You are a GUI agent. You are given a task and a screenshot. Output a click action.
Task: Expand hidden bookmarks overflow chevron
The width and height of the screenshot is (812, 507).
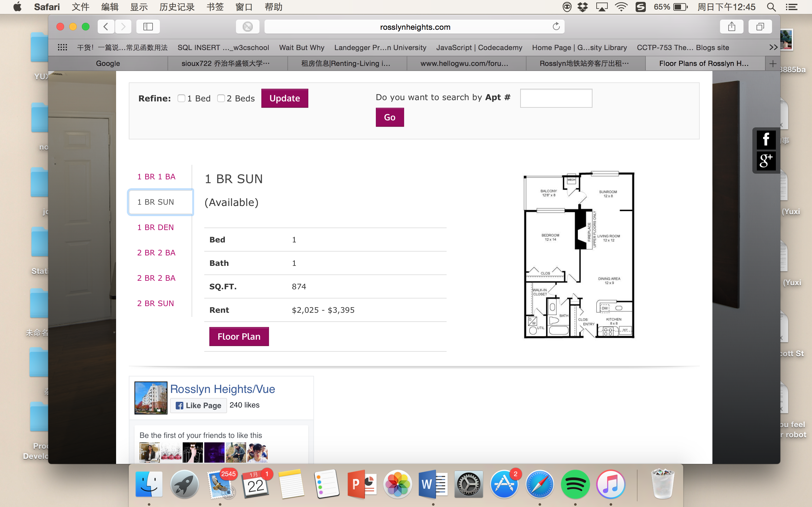(773, 47)
